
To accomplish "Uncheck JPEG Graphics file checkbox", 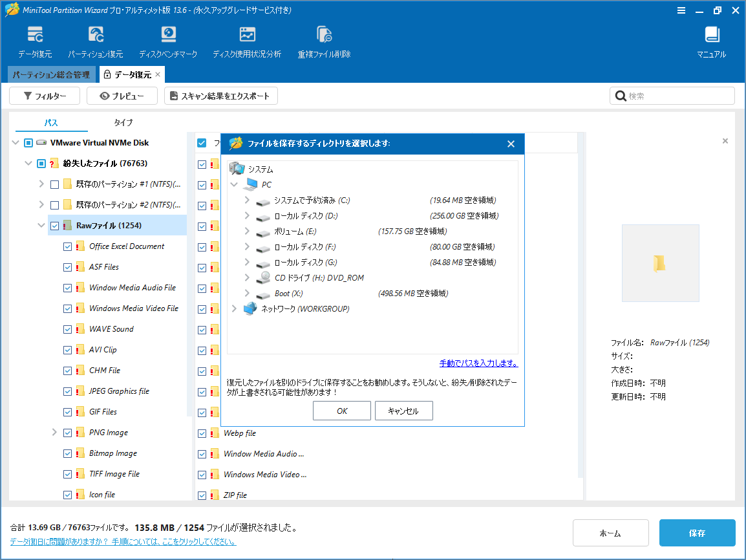I will (68, 391).
